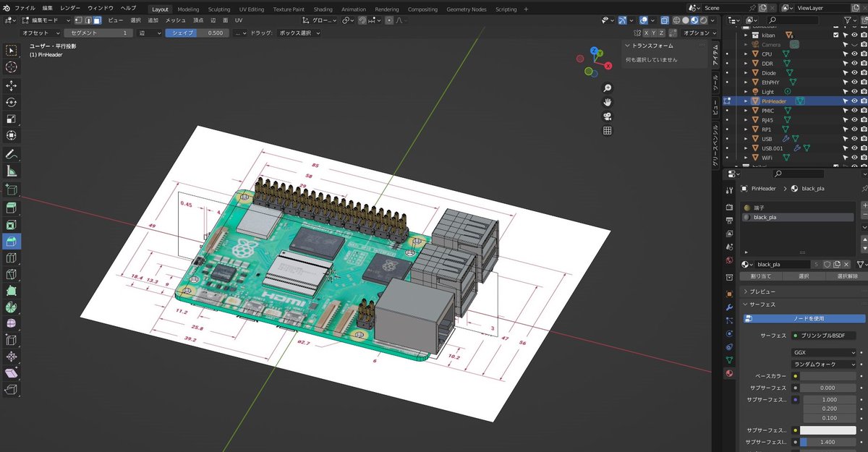Screen dimensions: 868x452
Task: Select the Select Box tool
Action: [x=12, y=51]
